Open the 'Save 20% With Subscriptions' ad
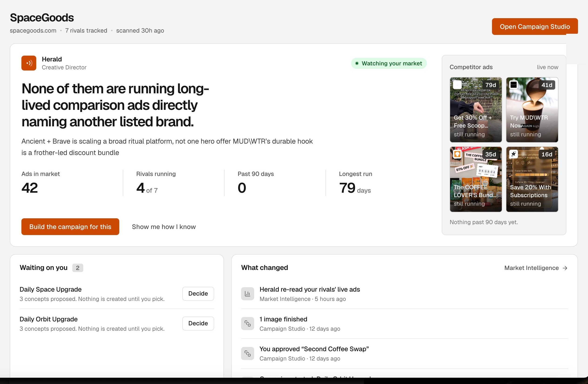This screenshot has height=384, width=588. tap(532, 179)
